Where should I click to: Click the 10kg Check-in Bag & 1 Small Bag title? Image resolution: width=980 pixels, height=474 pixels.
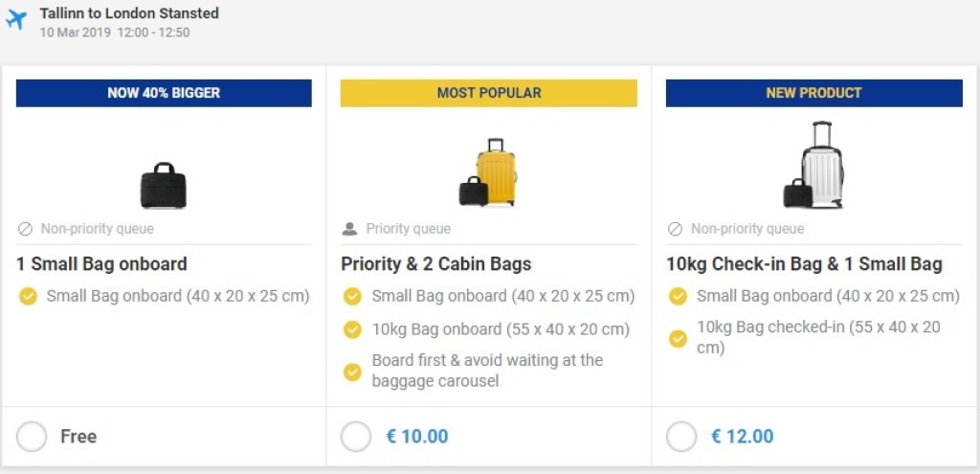click(804, 264)
